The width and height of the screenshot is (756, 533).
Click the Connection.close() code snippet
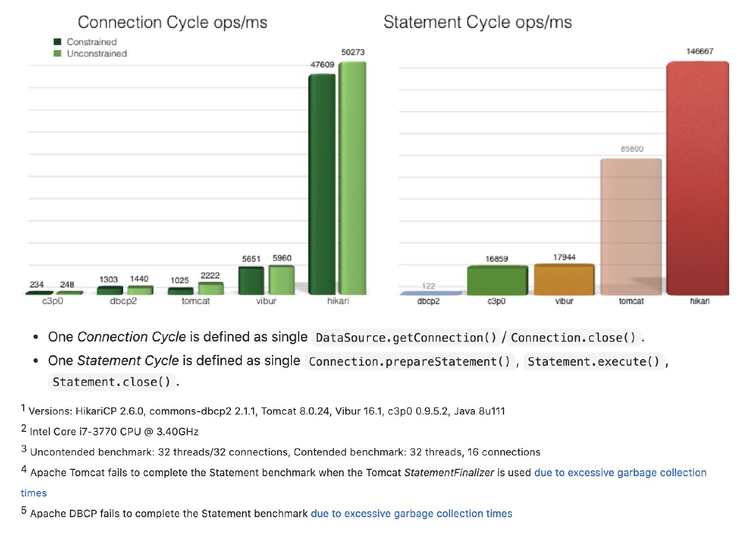tap(573, 338)
